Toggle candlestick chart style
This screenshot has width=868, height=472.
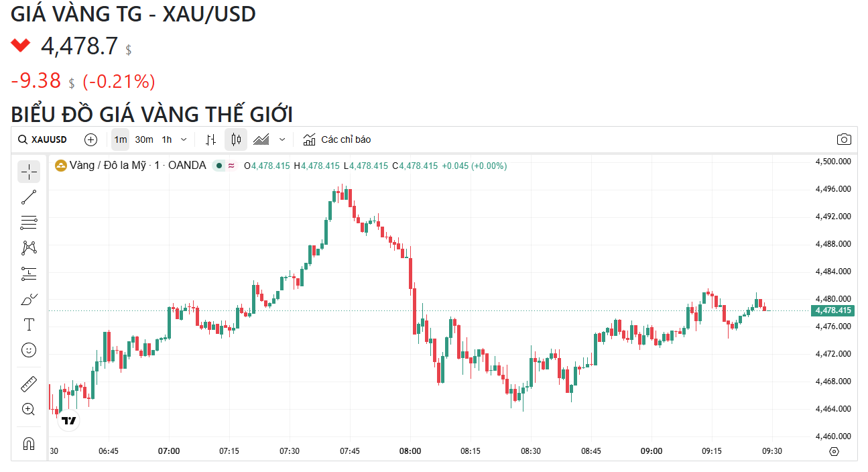[235, 139]
